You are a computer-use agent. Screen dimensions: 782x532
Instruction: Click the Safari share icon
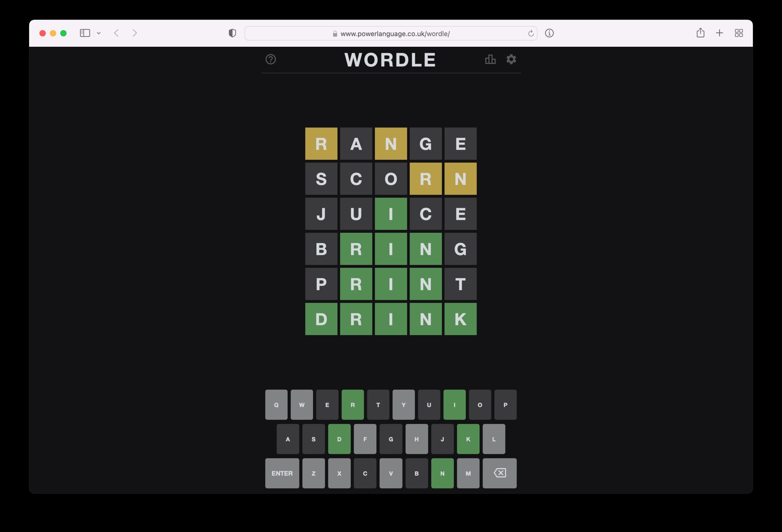[x=700, y=33]
